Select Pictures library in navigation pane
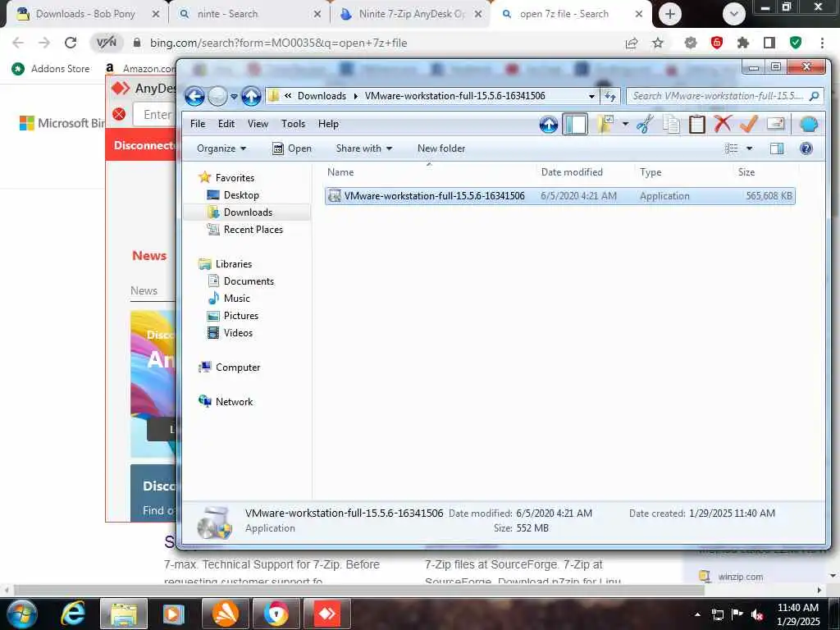Image resolution: width=840 pixels, height=630 pixels. click(241, 316)
